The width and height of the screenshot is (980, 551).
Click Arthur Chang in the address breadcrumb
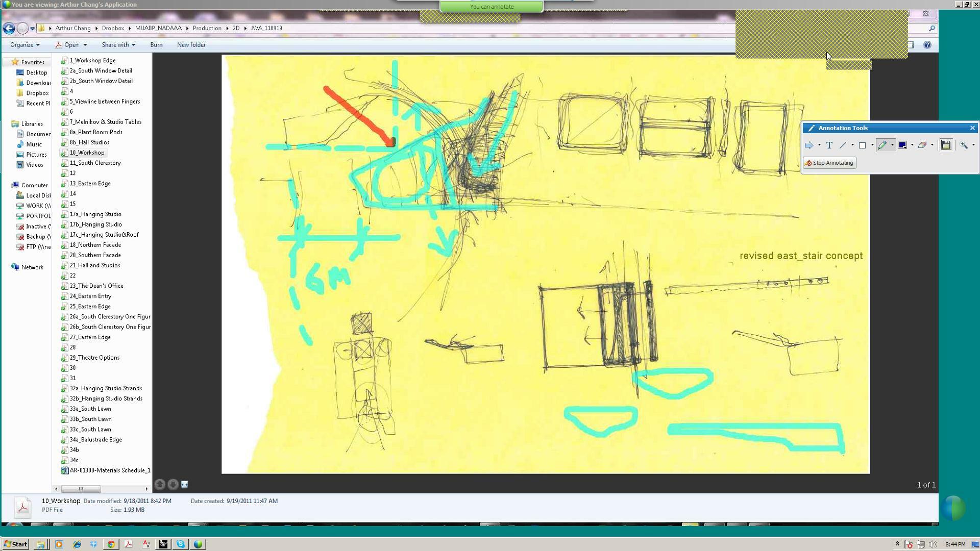pyautogui.click(x=73, y=28)
